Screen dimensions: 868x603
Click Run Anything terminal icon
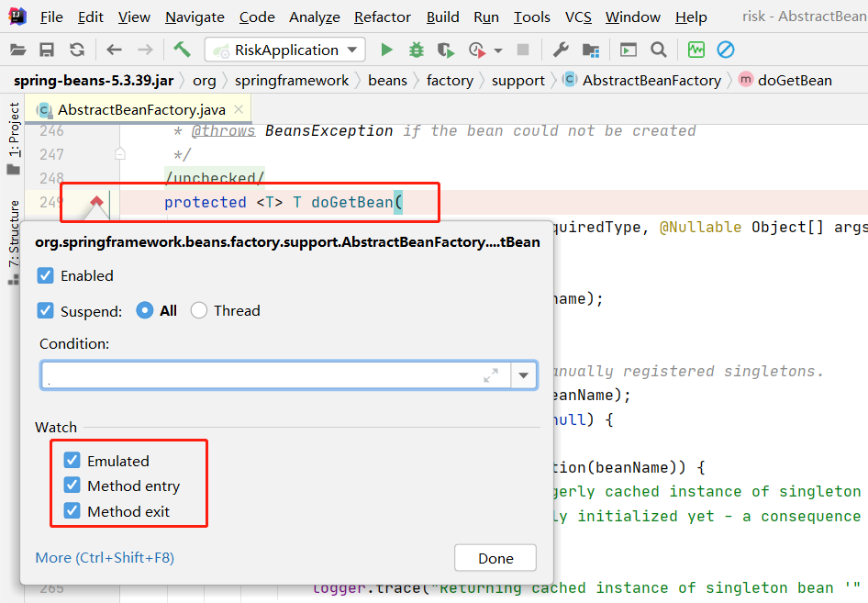(x=629, y=50)
